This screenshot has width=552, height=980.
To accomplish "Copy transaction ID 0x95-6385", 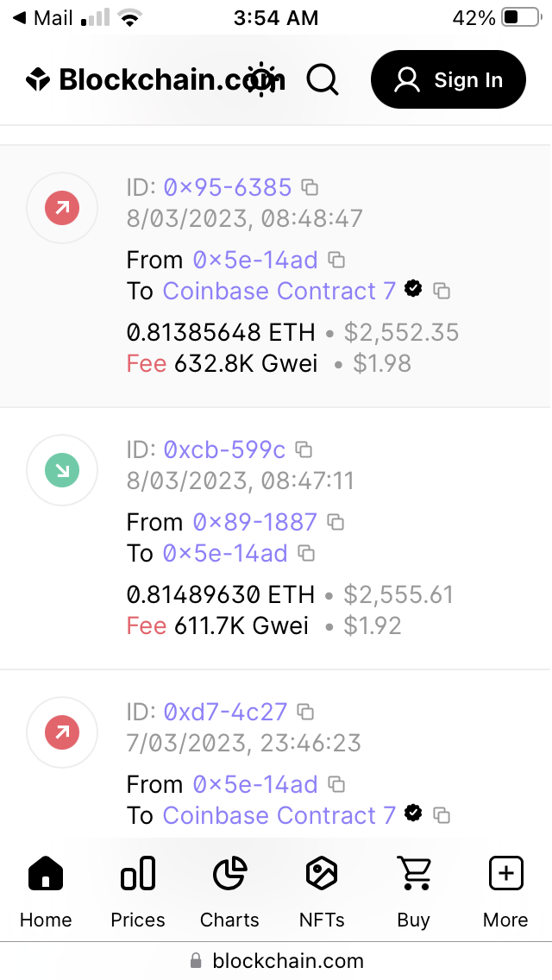I will 310,187.
